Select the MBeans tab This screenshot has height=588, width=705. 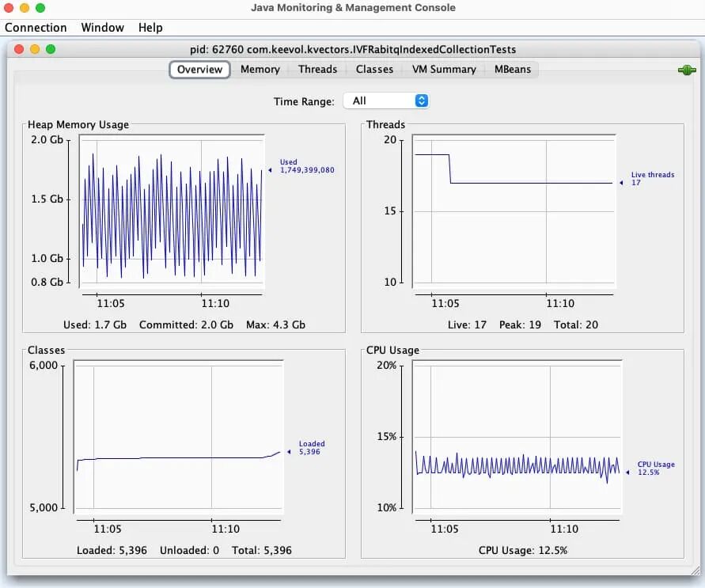point(513,69)
